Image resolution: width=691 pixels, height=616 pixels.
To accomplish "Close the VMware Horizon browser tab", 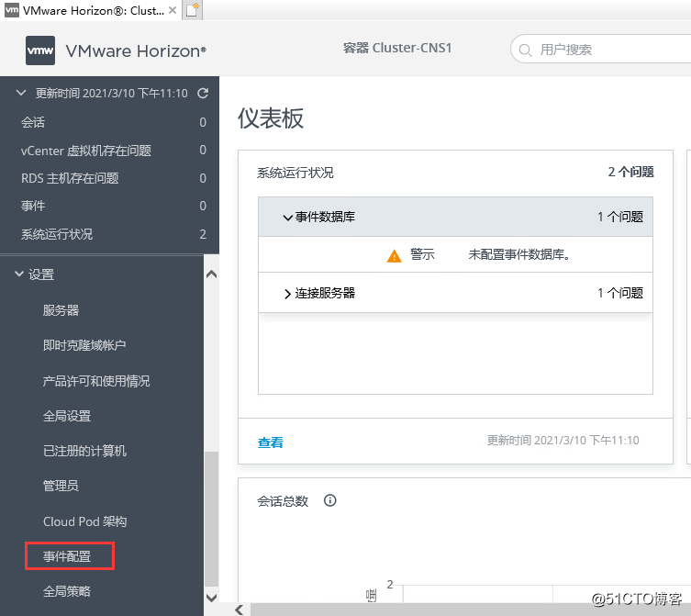I will (173, 10).
